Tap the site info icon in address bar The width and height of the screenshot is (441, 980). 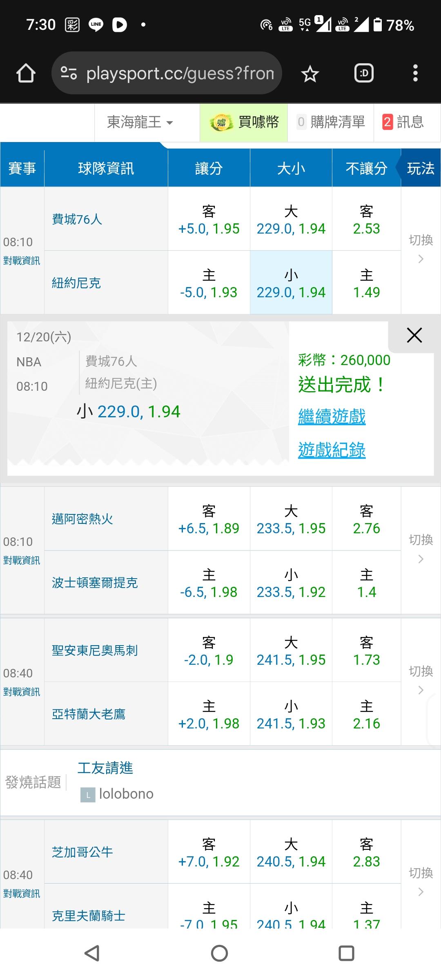(69, 73)
